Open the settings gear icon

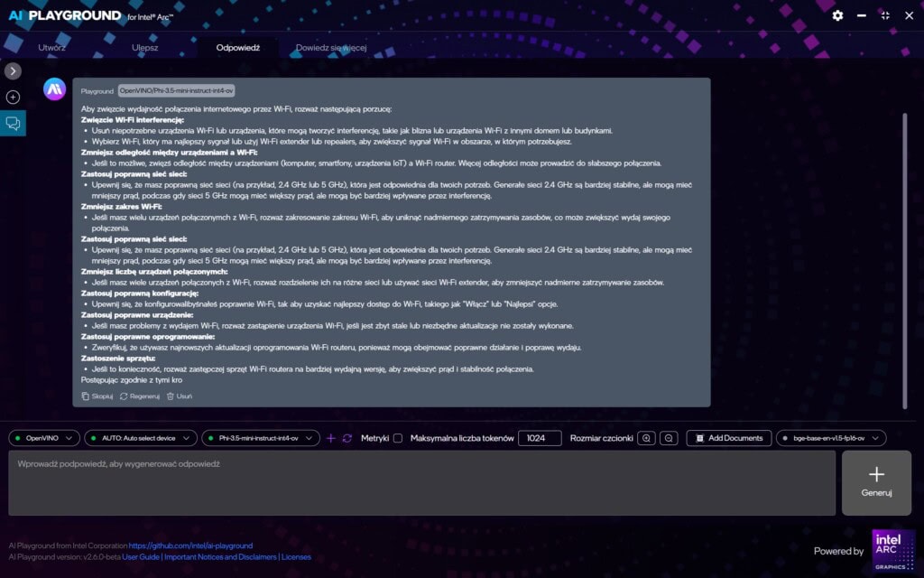[x=837, y=15]
